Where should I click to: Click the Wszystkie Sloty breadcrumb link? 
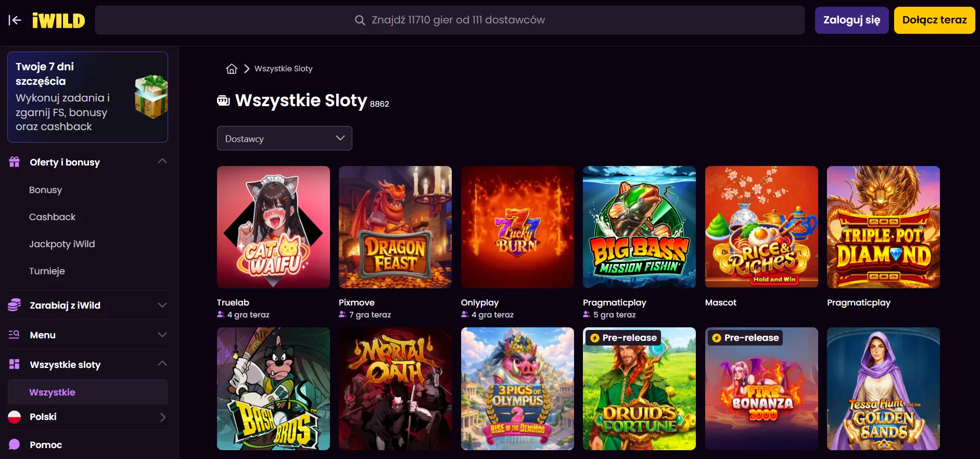(284, 69)
